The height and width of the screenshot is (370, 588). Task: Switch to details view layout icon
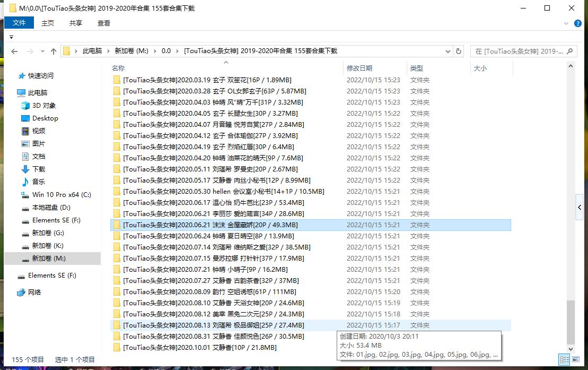(x=564, y=359)
